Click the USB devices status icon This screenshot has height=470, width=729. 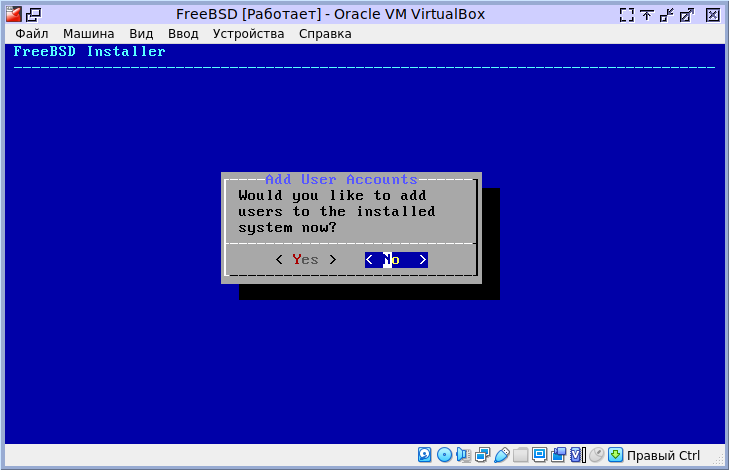tap(502, 455)
